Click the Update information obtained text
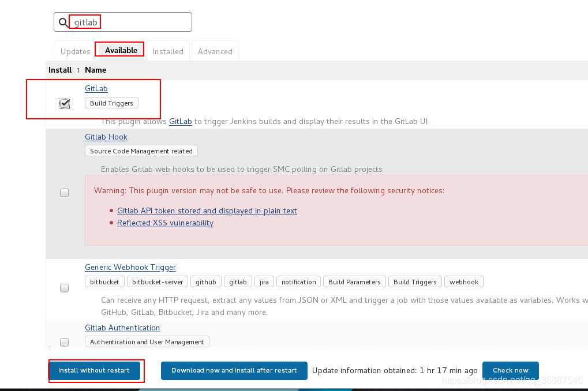 (x=395, y=370)
